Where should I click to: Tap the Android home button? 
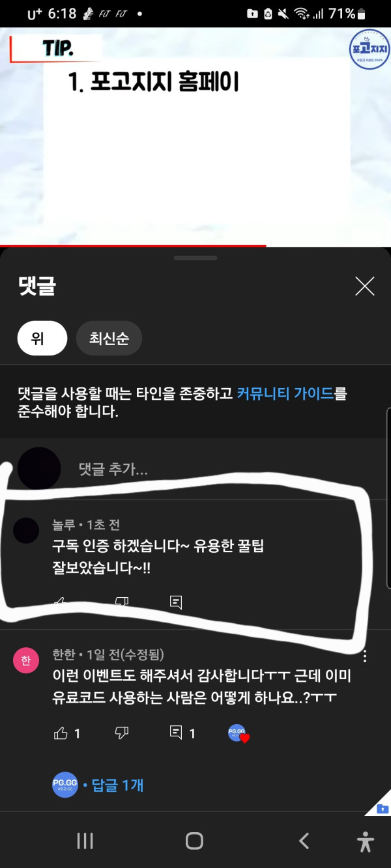click(194, 841)
